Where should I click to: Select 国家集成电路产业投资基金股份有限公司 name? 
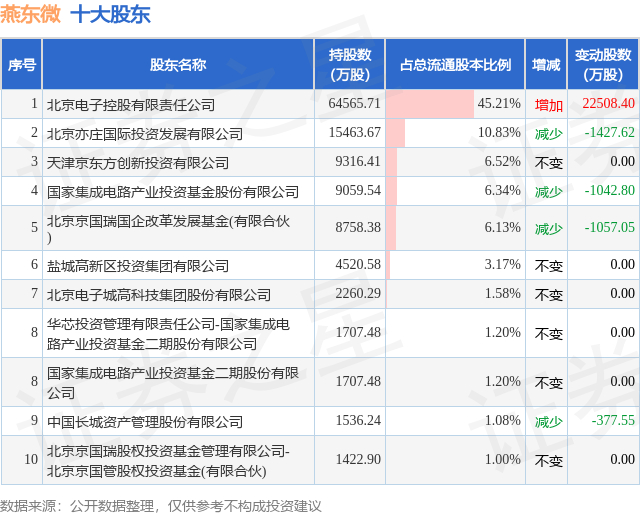click(173, 192)
